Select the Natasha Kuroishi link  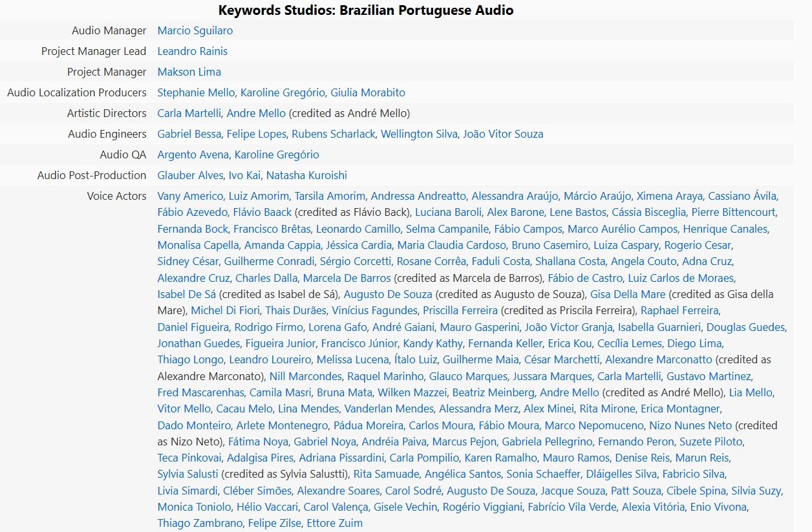(x=306, y=175)
